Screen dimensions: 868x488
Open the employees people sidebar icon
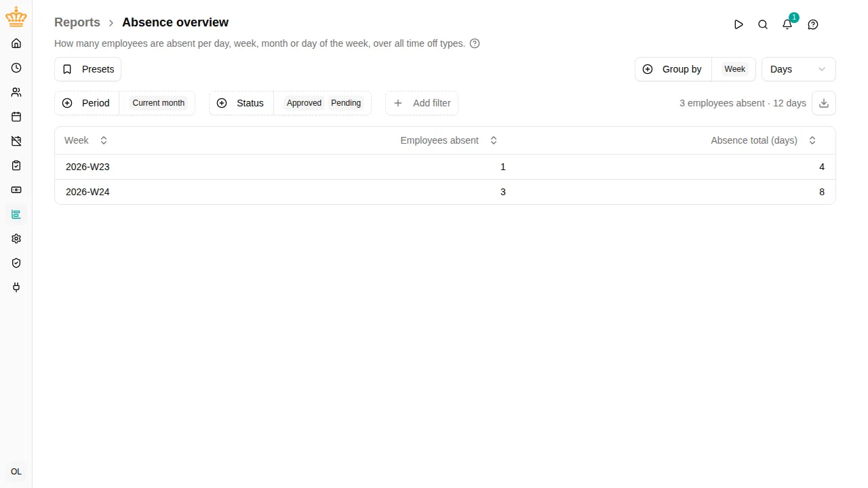click(16, 92)
